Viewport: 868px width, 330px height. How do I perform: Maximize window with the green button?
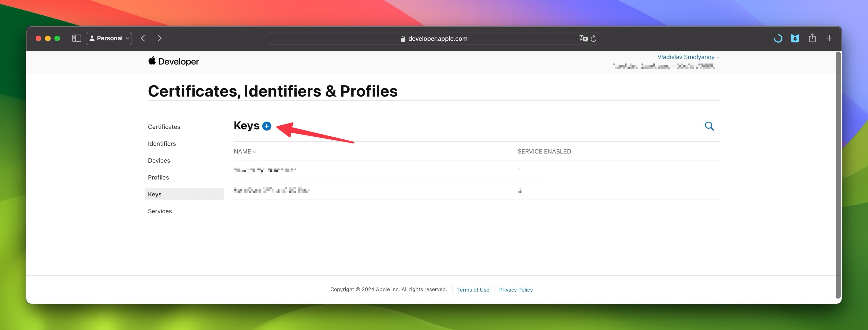[x=57, y=38]
